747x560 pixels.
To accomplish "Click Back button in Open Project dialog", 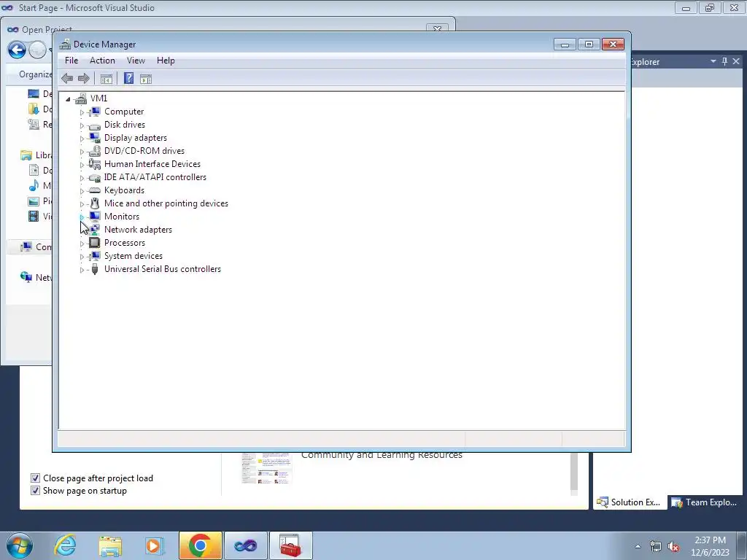I will point(17,50).
